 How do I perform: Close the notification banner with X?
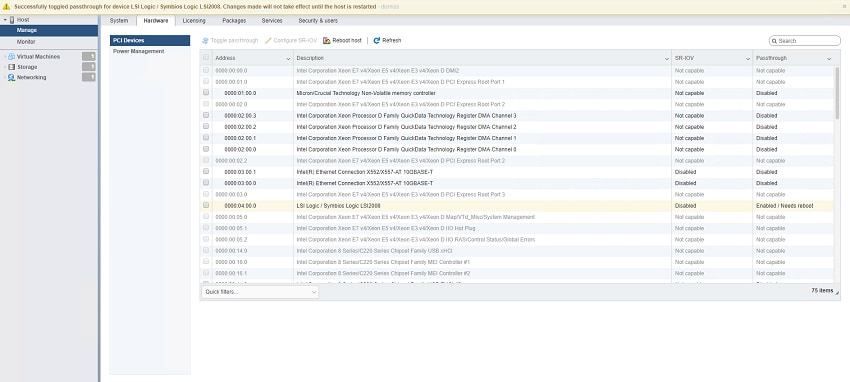point(844,7)
